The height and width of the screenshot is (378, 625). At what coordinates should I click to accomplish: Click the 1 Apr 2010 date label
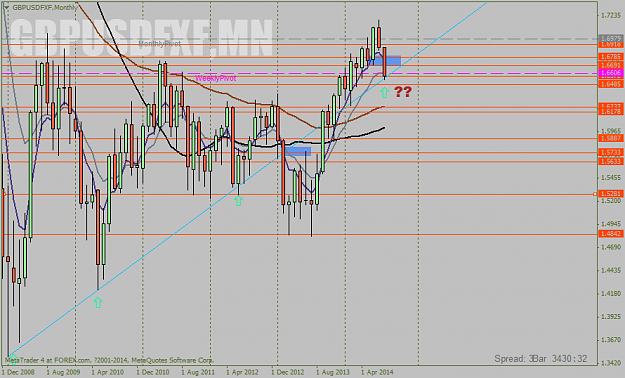tap(108, 372)
